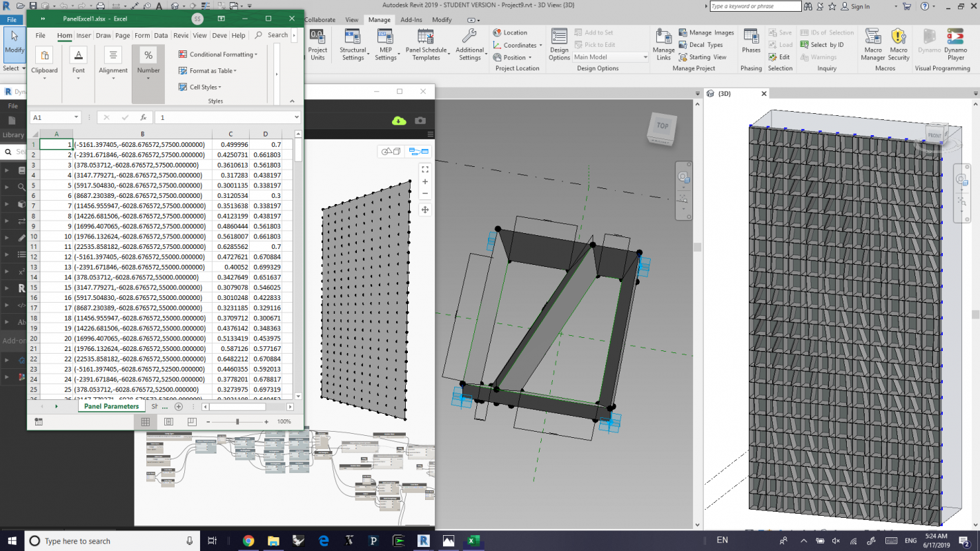Toggle Dynamo graph view navigation button
Screen dimensions: 980x551
[x=418, y=151]
